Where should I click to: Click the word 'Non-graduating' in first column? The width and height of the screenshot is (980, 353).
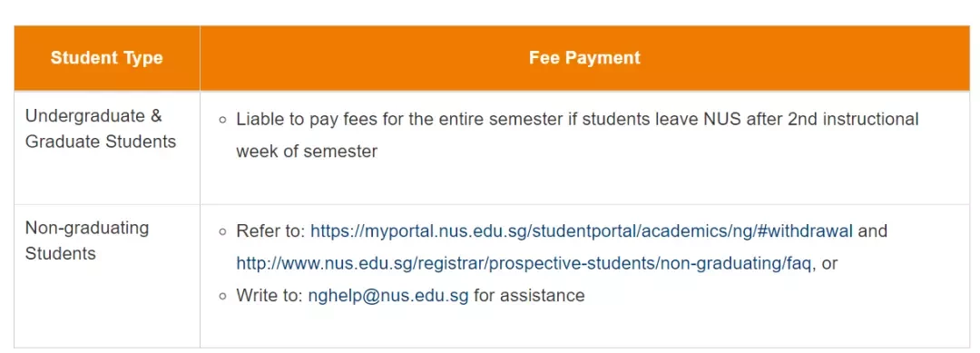87,228
